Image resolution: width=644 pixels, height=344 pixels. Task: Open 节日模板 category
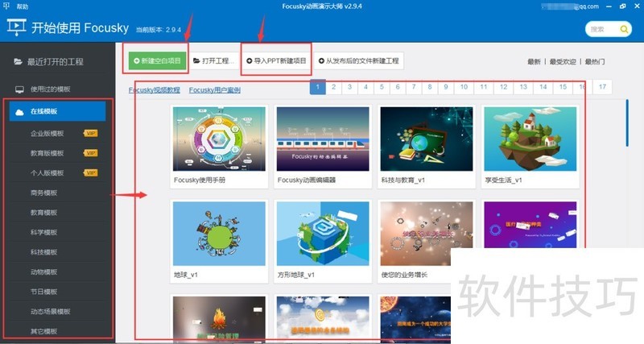(x=44, y=292)
